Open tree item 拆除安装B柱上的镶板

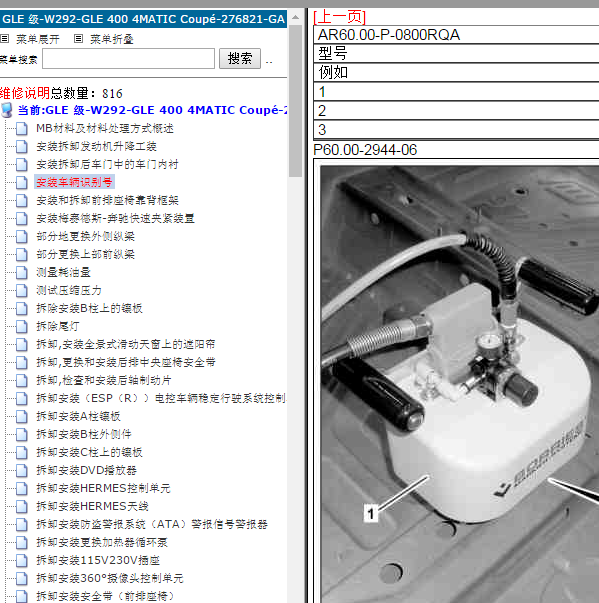click(89, 308)
